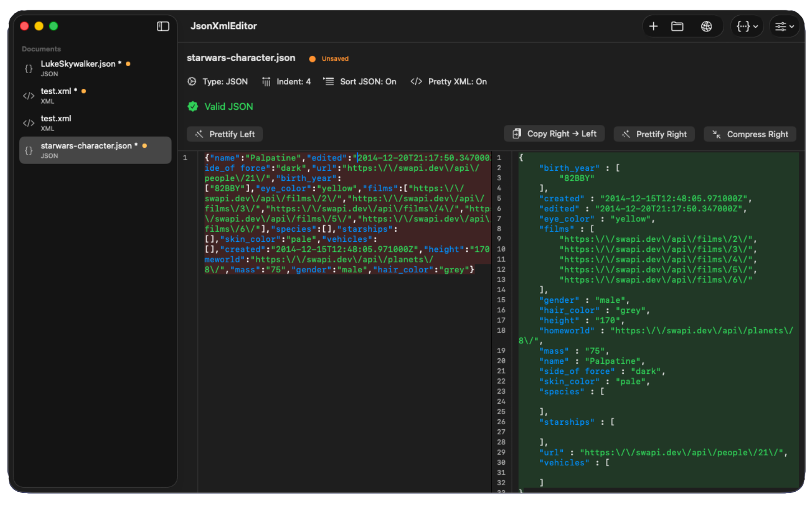The width and height of the screenshot is (812, 508).
Task: Open a file using the folder icon
Action: click(677, 26)
